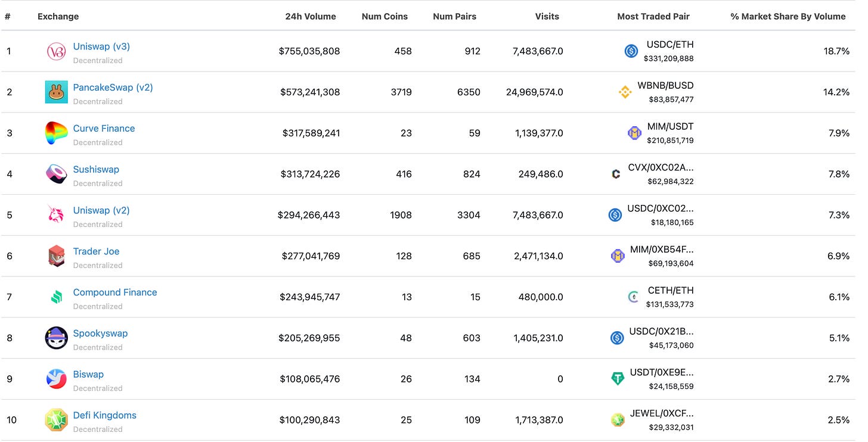
Task: Click USDC coin icon beside USDC/ETH pair
Action: [x=631, y=51]
